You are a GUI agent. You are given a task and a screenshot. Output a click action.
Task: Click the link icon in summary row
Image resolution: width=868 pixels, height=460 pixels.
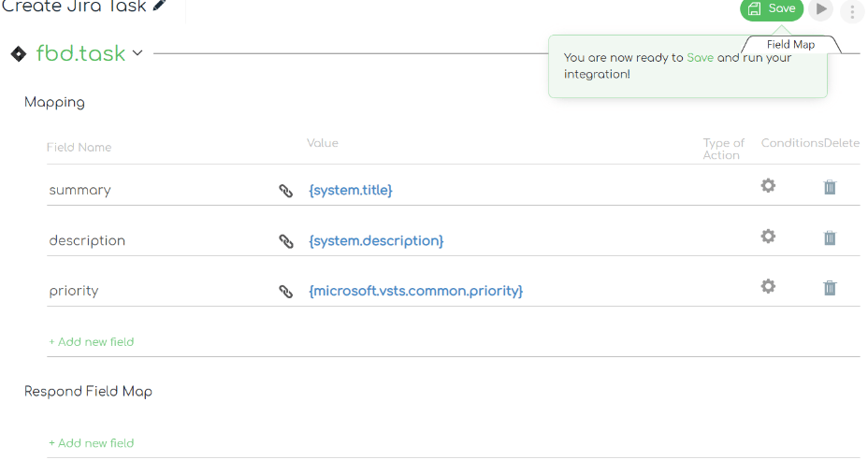coord(285,191)
